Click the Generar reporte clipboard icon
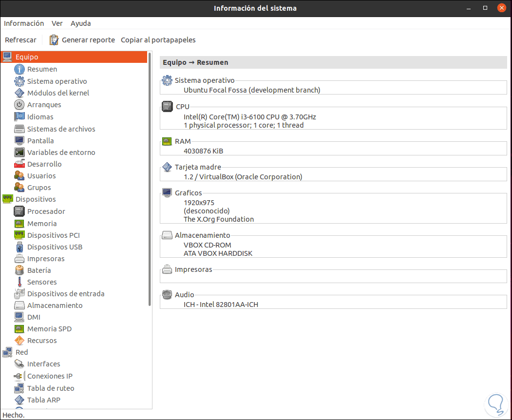The image size is (512, 420). pos(54,40)
